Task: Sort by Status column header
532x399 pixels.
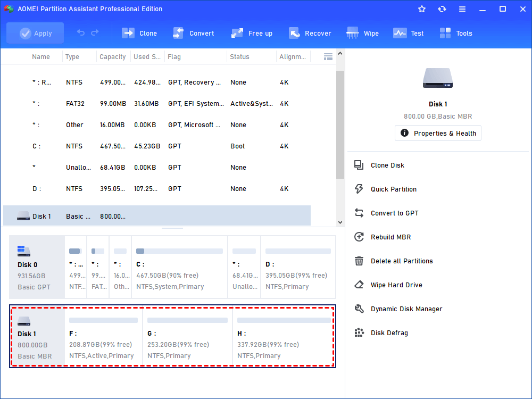Action: click(239, 57)
